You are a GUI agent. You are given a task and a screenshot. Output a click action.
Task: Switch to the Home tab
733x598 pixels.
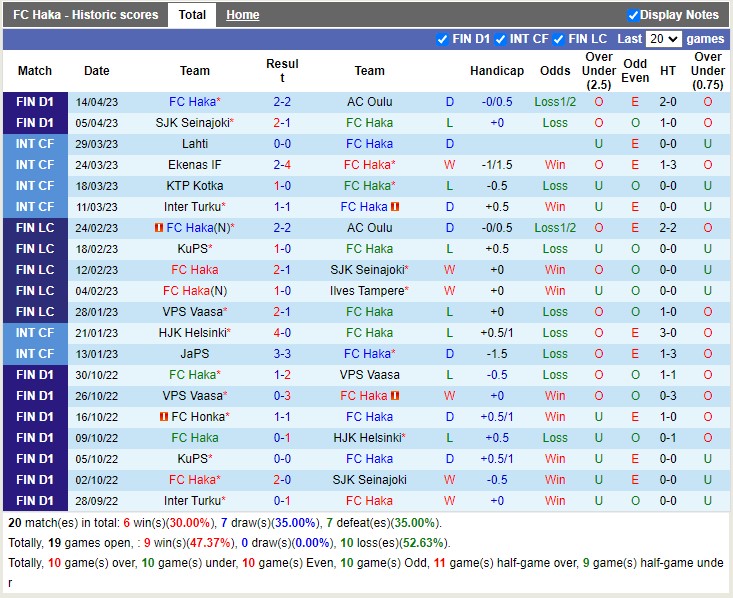tap(242, 15)
